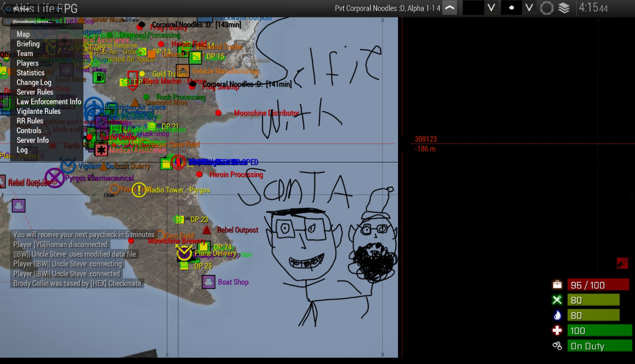
Task: Click the briefcase inventory icon
Action: tap(557, 285)
